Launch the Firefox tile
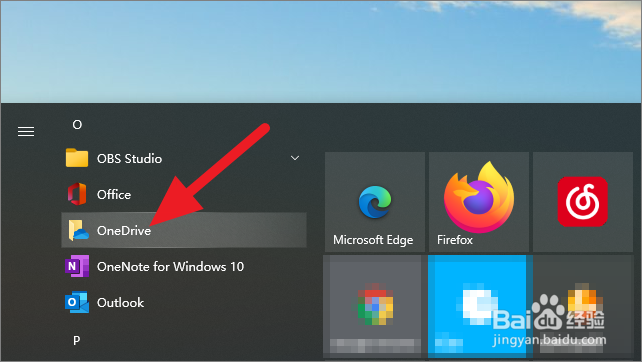This screenshot has height=362, width=642. click(x=479, y=202)
